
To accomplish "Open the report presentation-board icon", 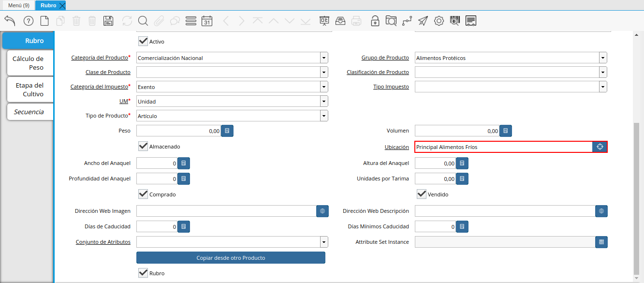I will (324, 21).
